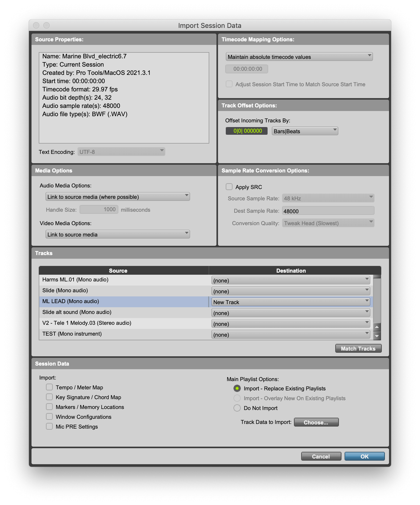The height and width of the screenshot is (505, 420).
Task: Open New Track destination for ML LEAD
Action: 291,302
